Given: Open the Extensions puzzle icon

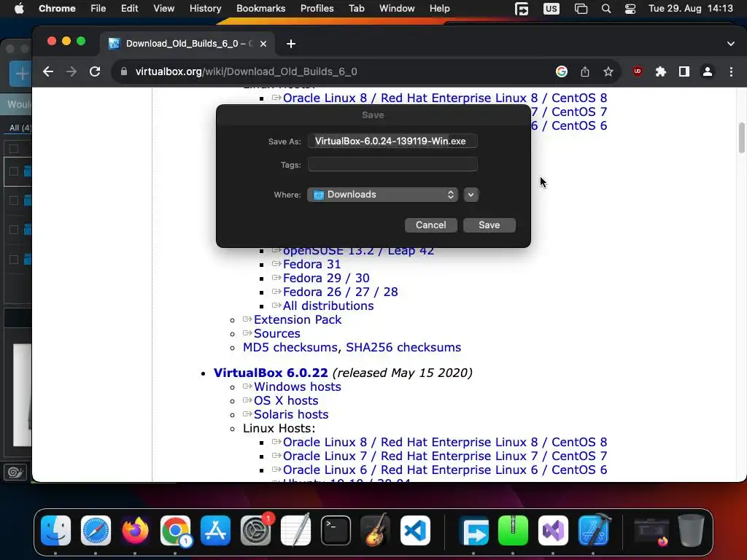Looking at the screenshot, I should click(x=661, y=71).
